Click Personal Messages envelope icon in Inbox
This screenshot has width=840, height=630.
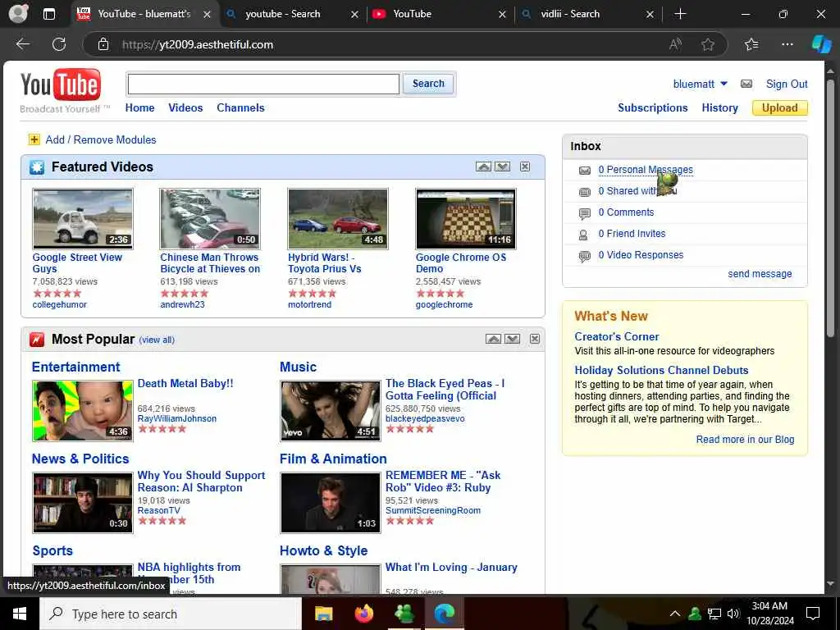click(x=584, y=171)
